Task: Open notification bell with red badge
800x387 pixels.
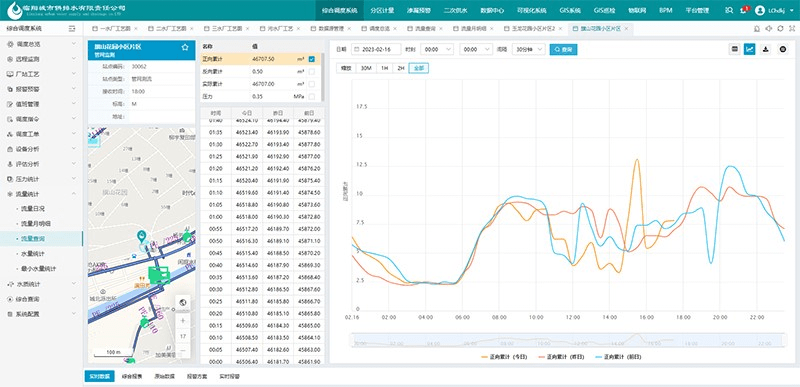Action: tap(744, 10)
